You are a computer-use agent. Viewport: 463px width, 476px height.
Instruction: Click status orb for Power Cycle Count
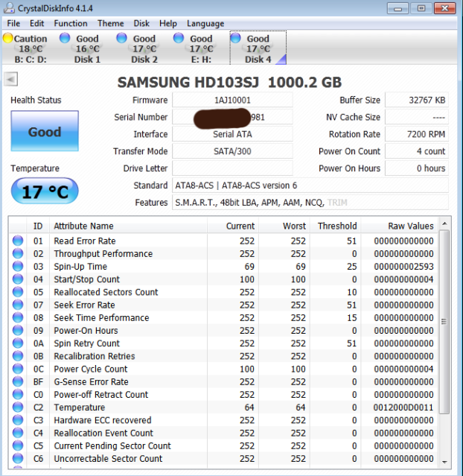(x=18, y=369)
